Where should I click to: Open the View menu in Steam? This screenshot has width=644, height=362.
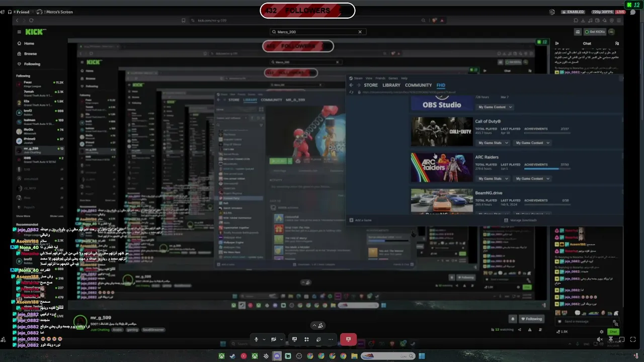coord(369,78)
